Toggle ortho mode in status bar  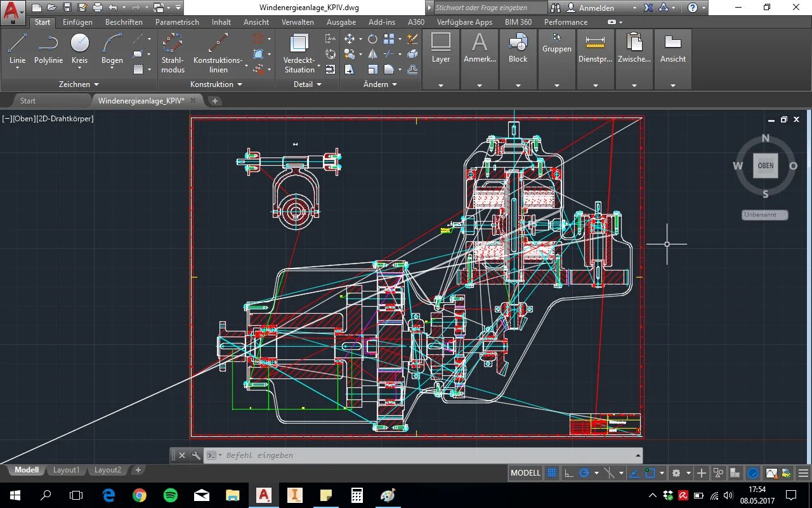[x=569, y=473]
